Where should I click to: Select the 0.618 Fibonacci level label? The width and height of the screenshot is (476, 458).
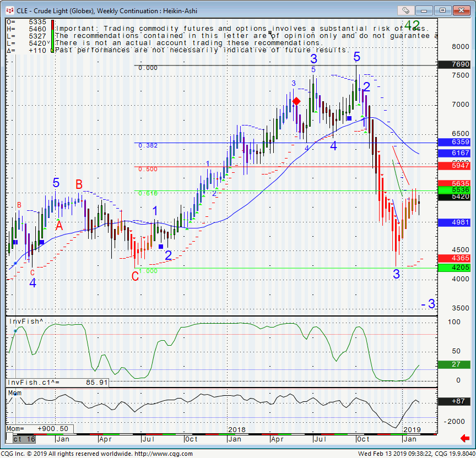click(148, 193)
